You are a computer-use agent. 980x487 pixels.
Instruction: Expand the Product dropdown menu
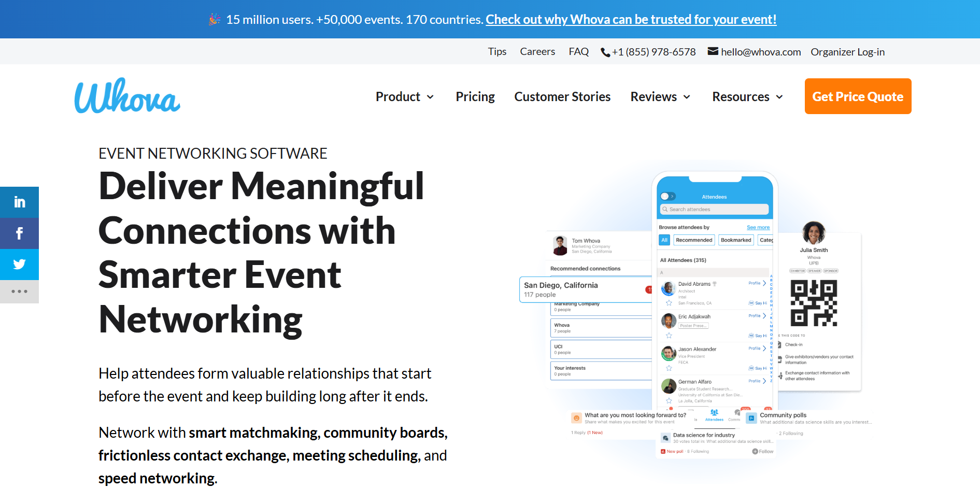coord(405,97)
